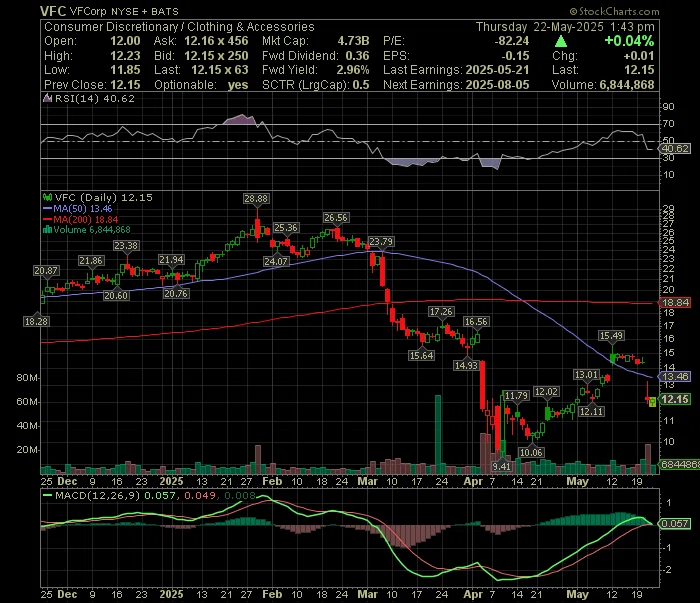
Task: Click the Volume legend bar icon
Action: (47, 230)
